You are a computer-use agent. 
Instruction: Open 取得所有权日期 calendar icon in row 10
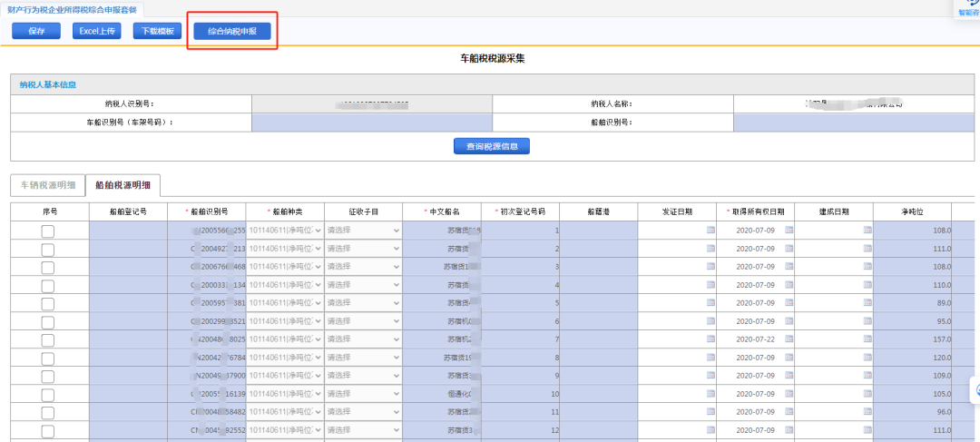point(789,394)
